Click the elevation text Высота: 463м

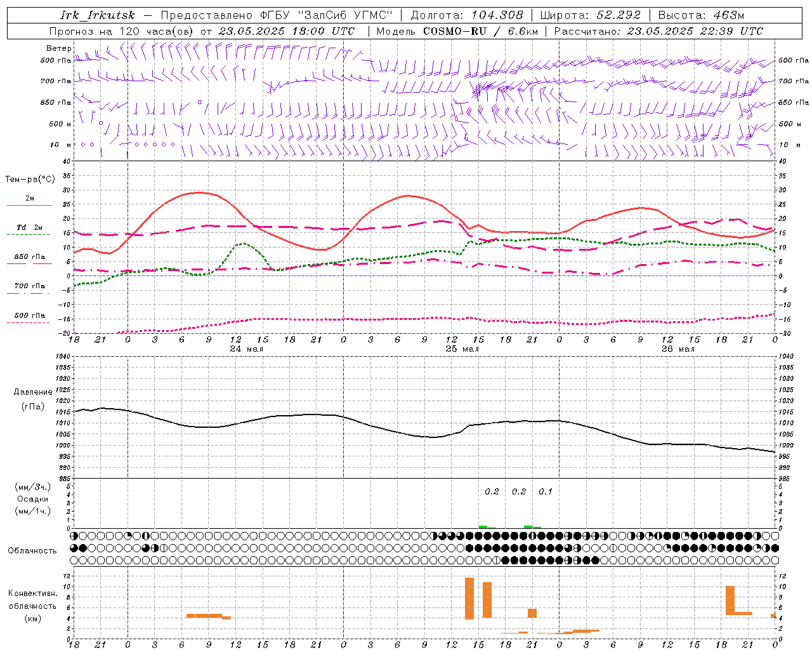click(701, 15)
